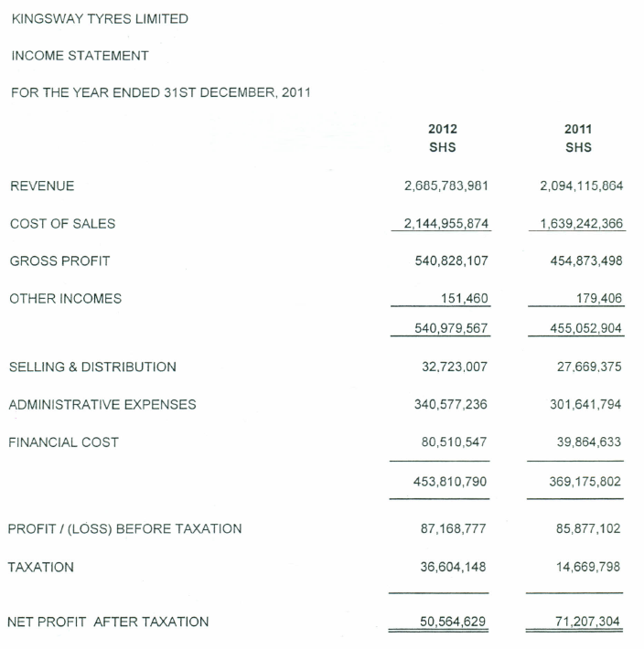
Task: Select the SELLING & DISTRIBUTION label
Action: coord(92,367)
